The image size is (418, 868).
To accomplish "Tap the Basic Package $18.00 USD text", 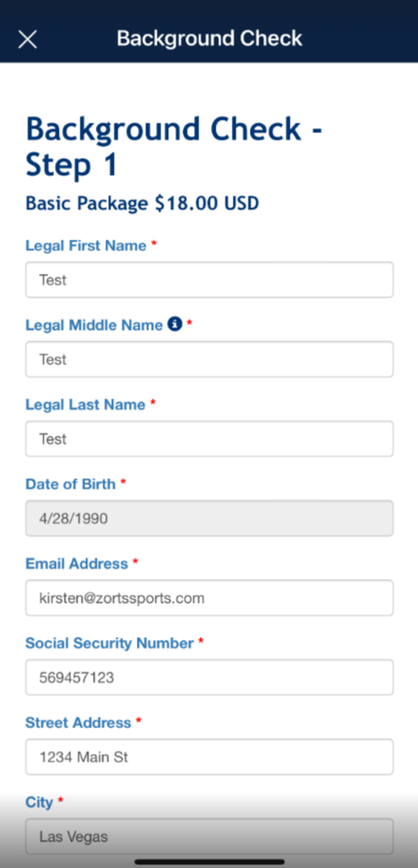I will 142,203.
